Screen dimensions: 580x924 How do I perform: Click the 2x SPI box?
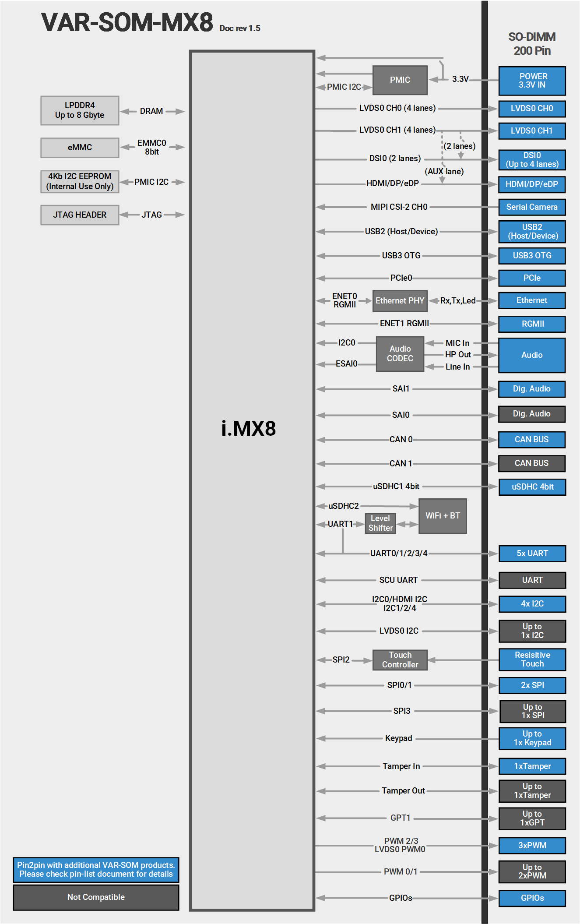(x=532, y=685)
